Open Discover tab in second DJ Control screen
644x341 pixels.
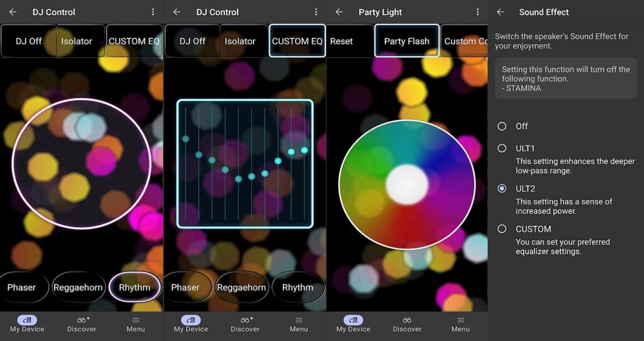pos(245,324)
